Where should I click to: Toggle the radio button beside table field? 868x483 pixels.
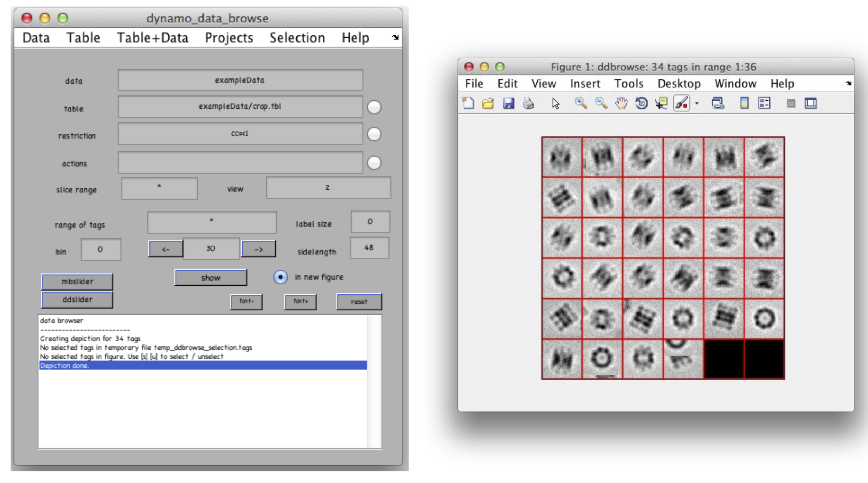[x=374, y=107]
